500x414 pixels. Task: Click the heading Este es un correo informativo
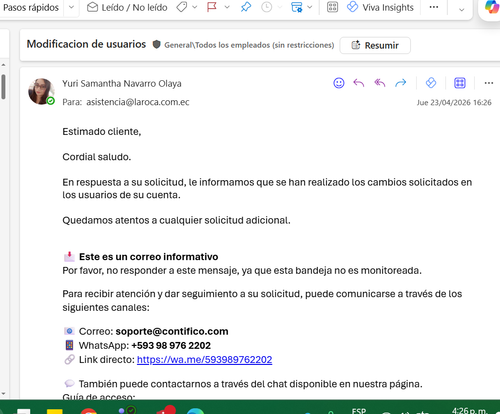[x=148, y=257]
